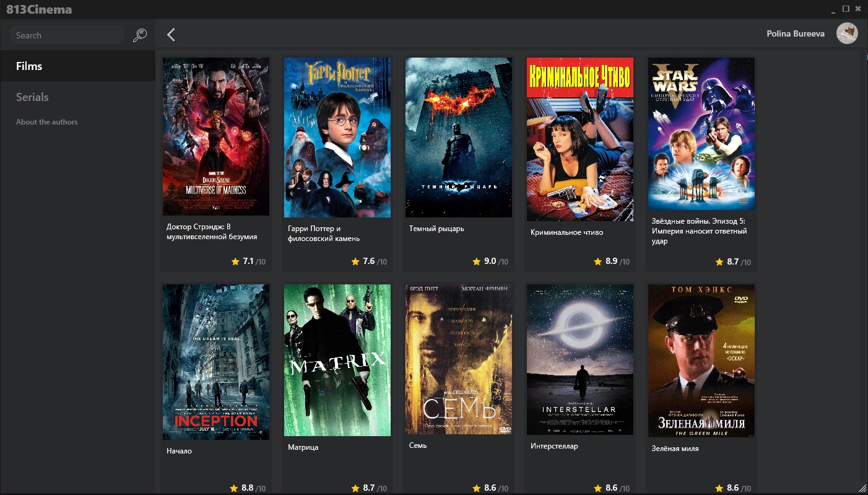The image size is (868, 495).
Task: Click title Гарри Поттер и философский камень
Action: pyautogui.click(x=324, y=234)
